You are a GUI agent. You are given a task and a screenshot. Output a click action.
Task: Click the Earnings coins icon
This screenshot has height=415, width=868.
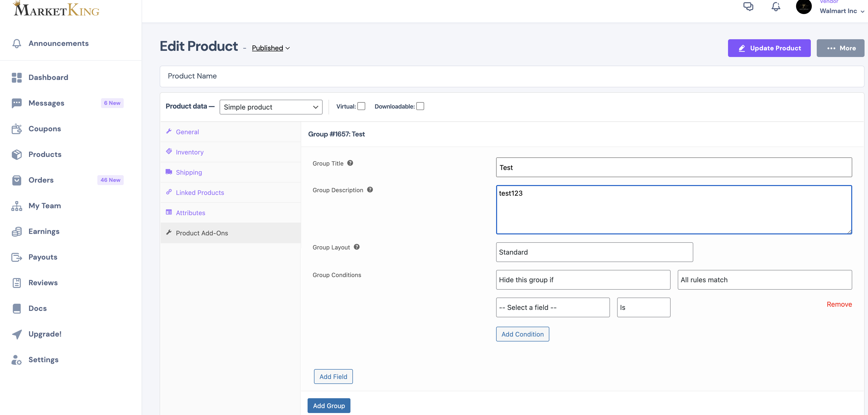click(x=17, y=231)
